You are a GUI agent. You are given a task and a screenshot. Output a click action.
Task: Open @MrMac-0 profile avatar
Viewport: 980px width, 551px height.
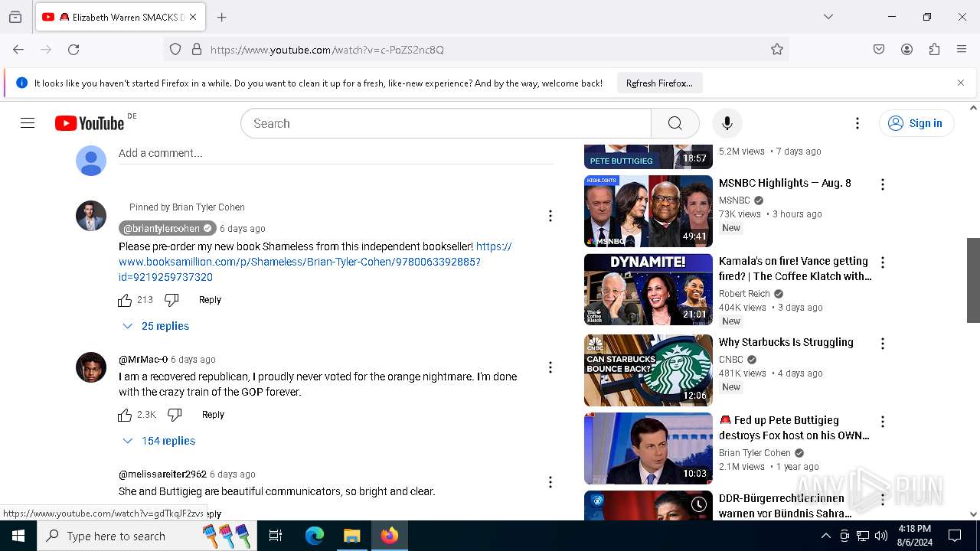(91, 367)
